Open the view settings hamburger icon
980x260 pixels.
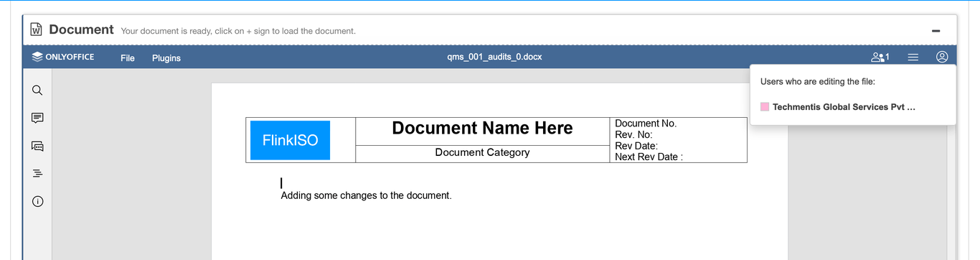pyautogui.click(x=913, y=57)
